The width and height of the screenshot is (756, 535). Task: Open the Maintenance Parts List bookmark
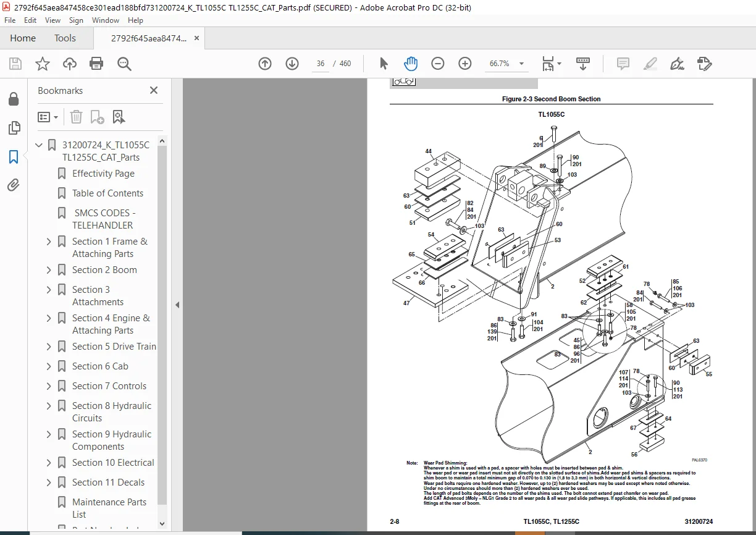[x=109, y=508]
